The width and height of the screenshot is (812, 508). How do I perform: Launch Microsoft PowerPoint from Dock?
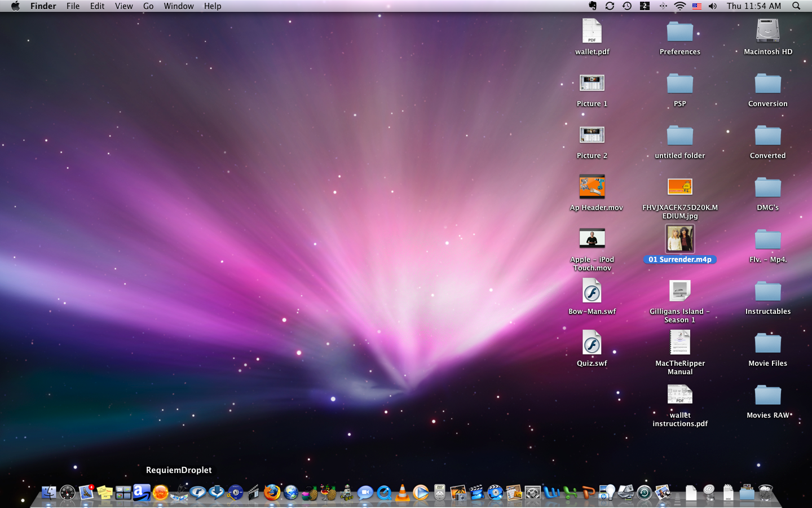(589, 493)
